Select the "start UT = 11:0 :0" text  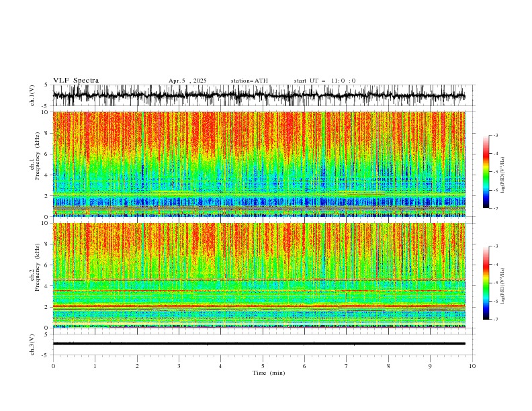(x=324, y=81)
